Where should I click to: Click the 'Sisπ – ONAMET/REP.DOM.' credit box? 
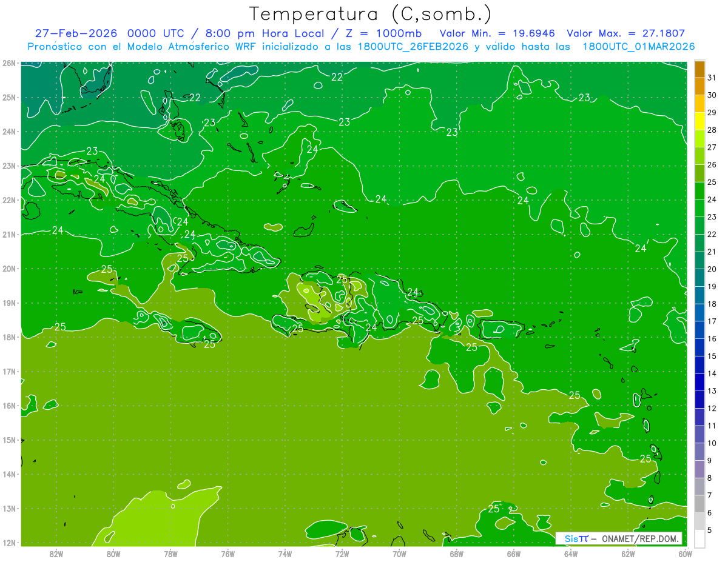click(619, 538)
